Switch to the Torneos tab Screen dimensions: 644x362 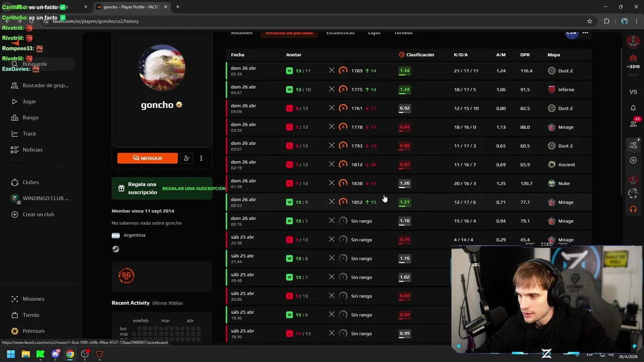tap(403, 33)
